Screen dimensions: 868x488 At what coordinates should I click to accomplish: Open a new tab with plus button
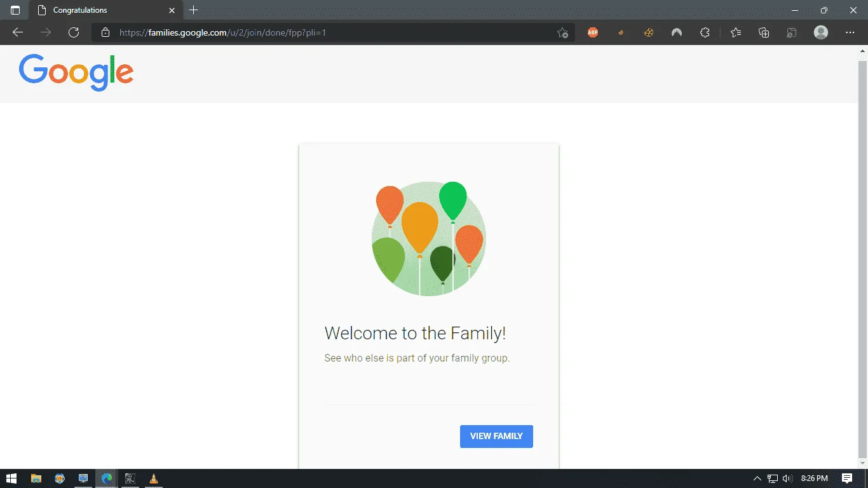click(194, 10)
